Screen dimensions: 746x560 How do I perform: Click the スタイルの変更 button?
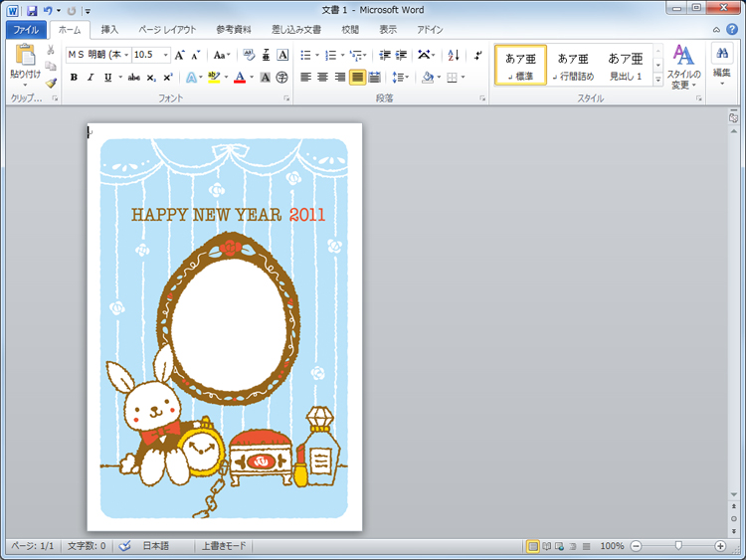pyautogui.click(x=683, y=67)
